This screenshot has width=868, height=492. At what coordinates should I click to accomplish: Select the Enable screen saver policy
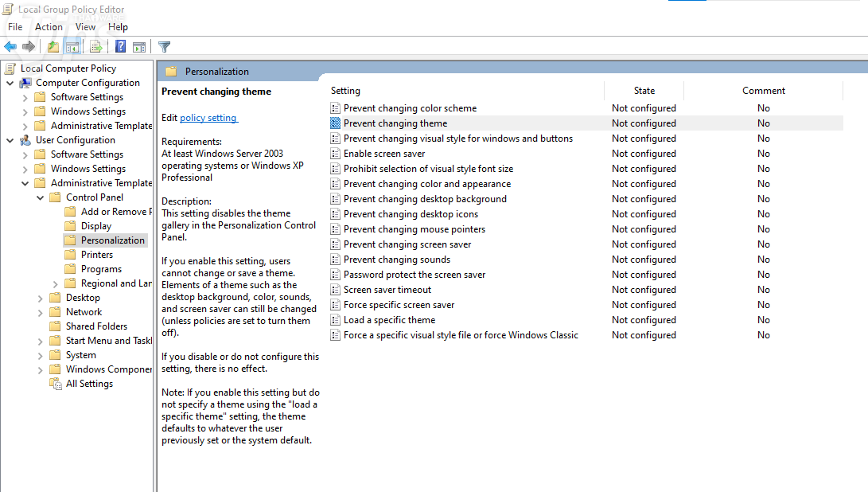[384, 154]
